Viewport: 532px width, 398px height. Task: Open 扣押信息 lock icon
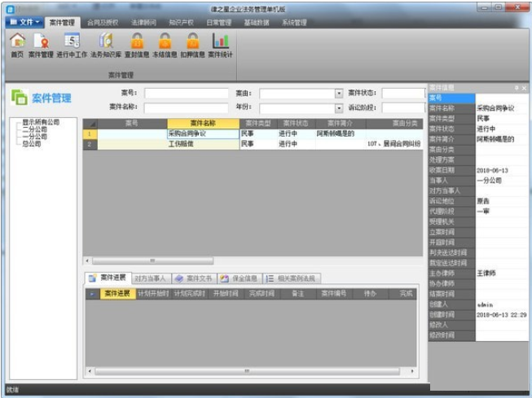pyautogui.click(x=192, y=45)
